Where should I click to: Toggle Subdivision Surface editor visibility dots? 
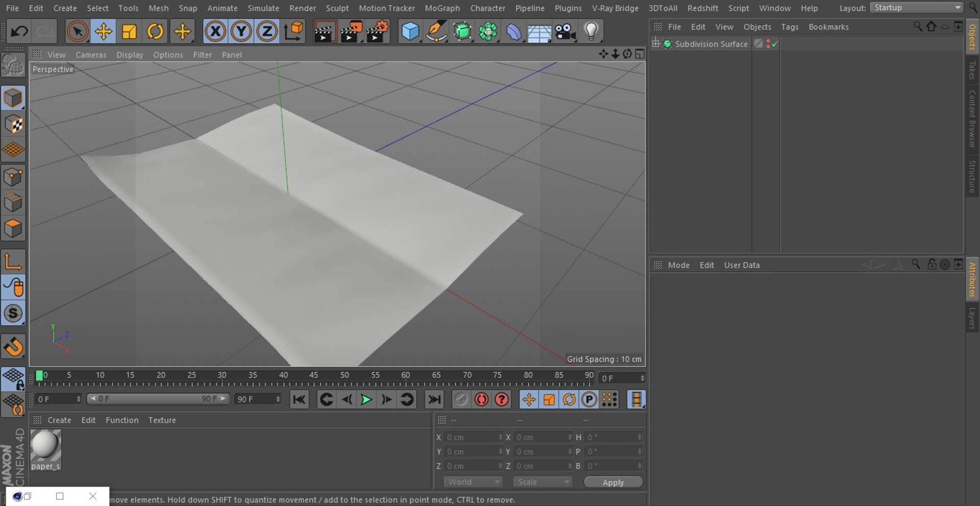click(x=768, y=44)
